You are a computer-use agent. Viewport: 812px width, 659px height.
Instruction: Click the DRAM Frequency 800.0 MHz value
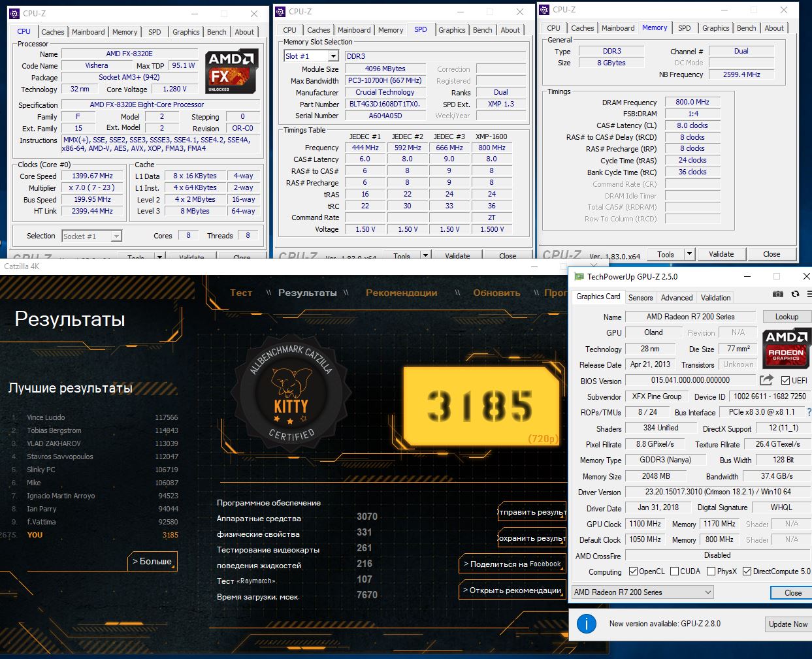pyautogui.click(x=692, y=103)
